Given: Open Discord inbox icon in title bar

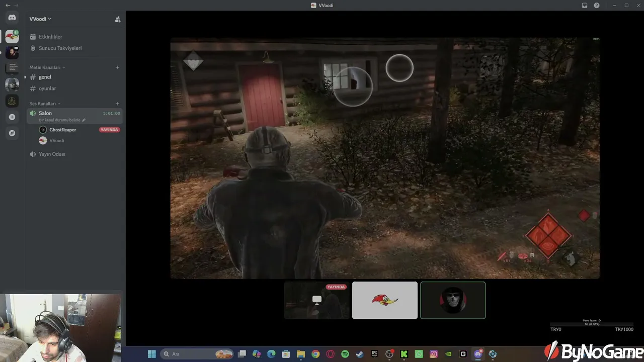Looking at the screenshot, I should [x=585, y=5].
